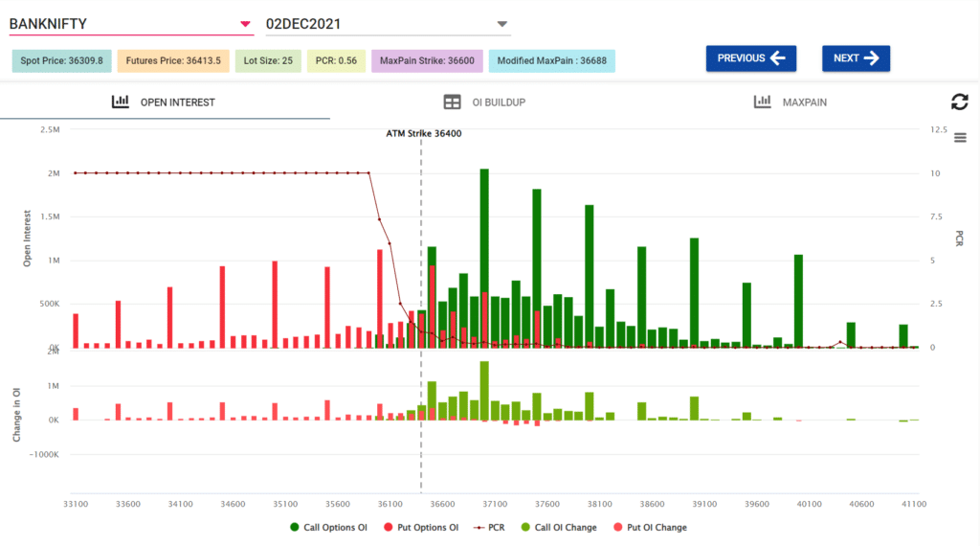Click the 37100 strike axis label
This screenshot has width=980, height=546.
(495, 504)
